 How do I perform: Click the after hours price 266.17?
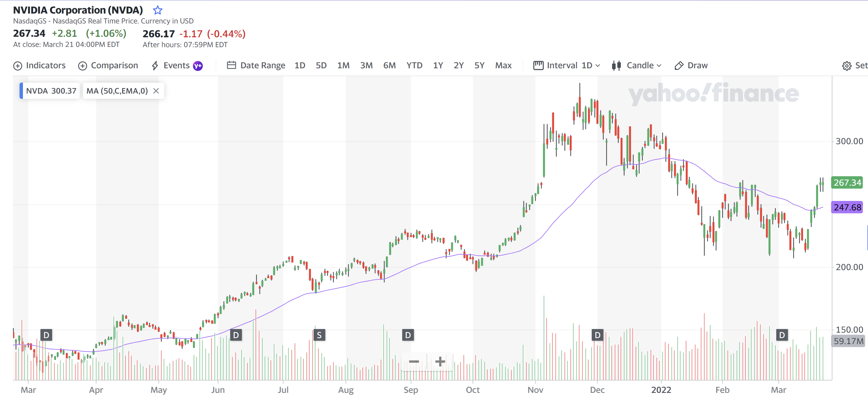coord(158,34)
